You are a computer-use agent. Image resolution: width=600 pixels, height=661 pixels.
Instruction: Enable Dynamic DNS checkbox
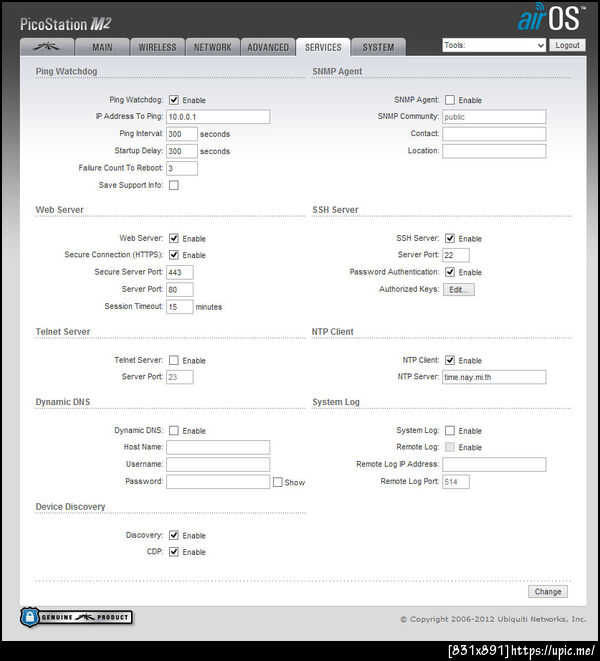click(174, 430)
